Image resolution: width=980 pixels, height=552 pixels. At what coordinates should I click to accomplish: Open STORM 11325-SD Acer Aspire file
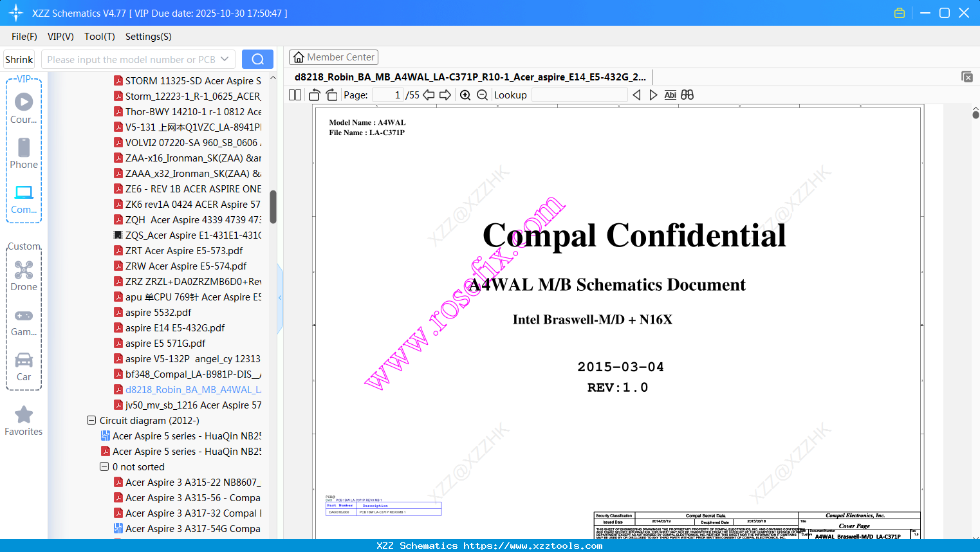(x=193, y=81)
